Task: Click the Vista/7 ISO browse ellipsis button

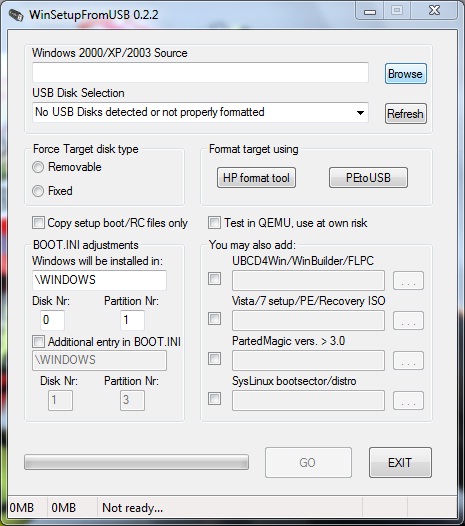Action: coord(408,321)
